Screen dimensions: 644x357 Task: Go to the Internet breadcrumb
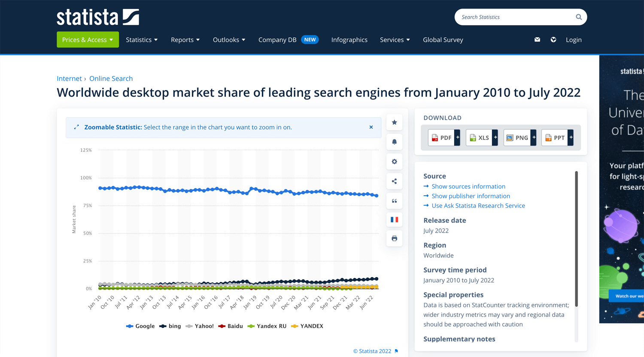tap(69, 79)
